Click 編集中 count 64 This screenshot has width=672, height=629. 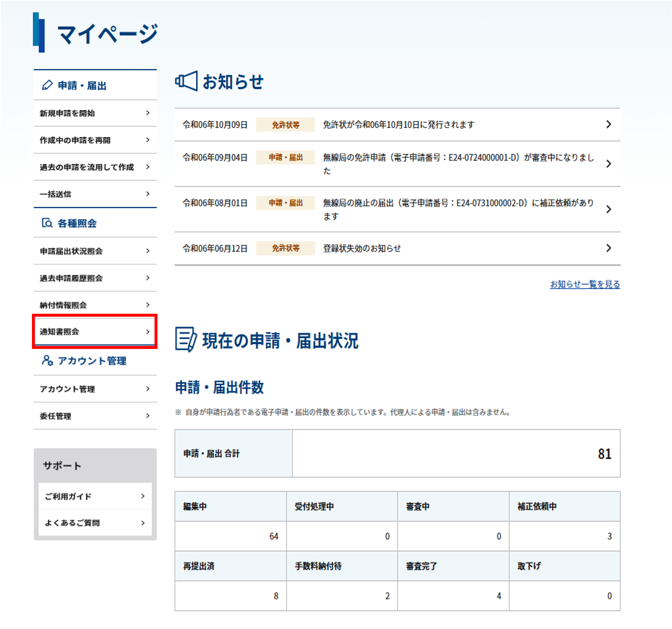(x=273, y=536)
